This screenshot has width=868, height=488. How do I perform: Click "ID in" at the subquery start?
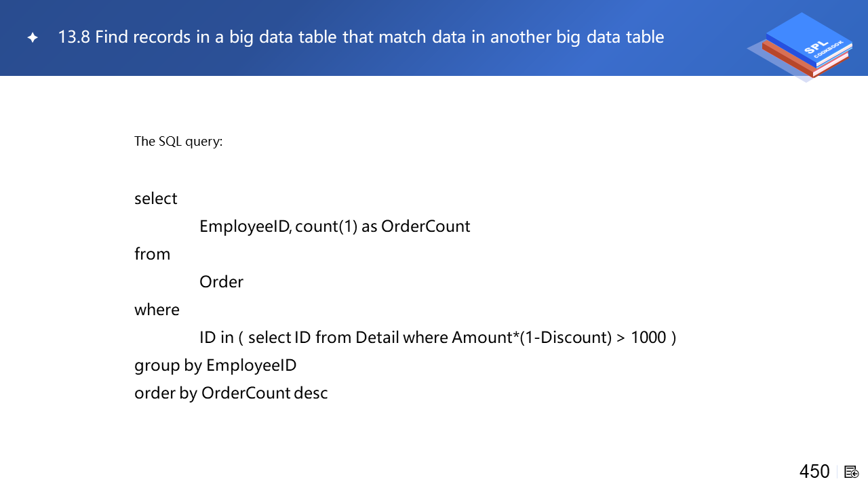pyautogui.click(x=216, y=338)
